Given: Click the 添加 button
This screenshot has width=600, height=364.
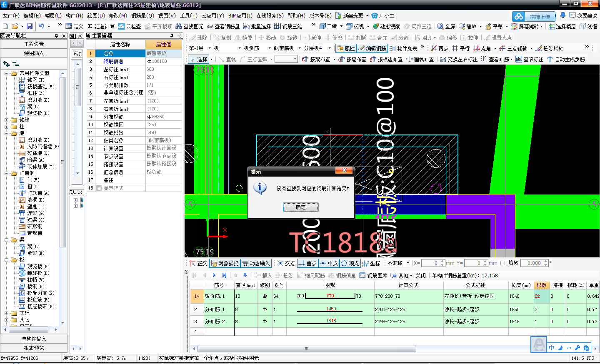Looking at the screenshot, I should 78,54.
